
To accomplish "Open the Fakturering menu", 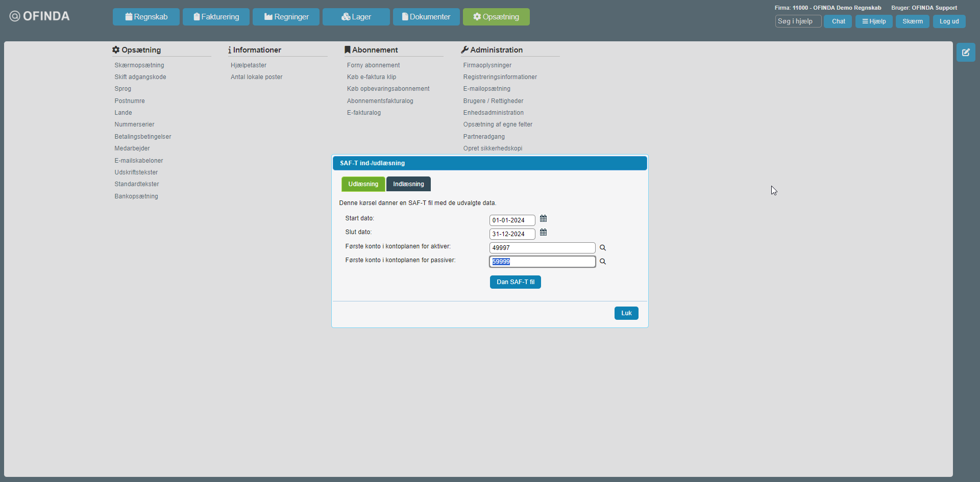I will [x=216, y=17].
